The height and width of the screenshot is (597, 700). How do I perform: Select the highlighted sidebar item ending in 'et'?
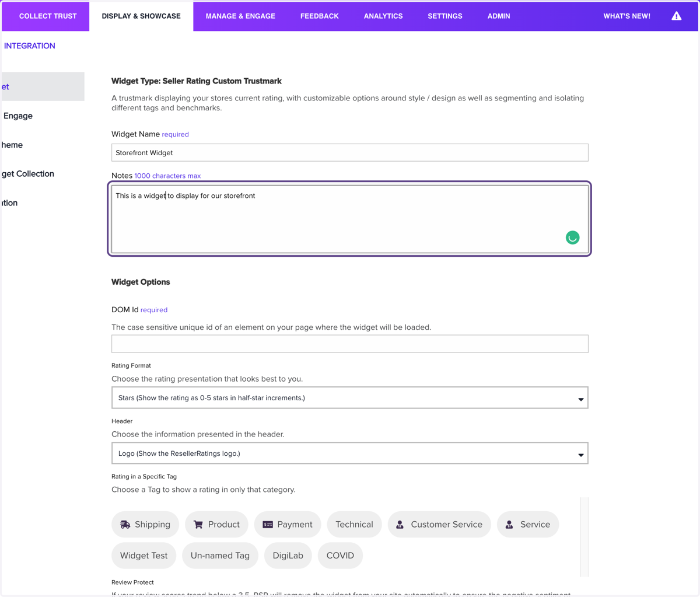(43, 86)
